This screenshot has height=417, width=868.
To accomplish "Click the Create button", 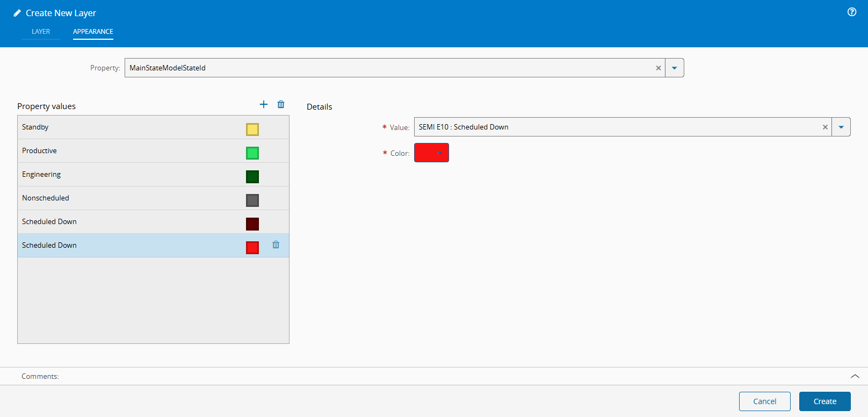I will (x=825, y=401).
